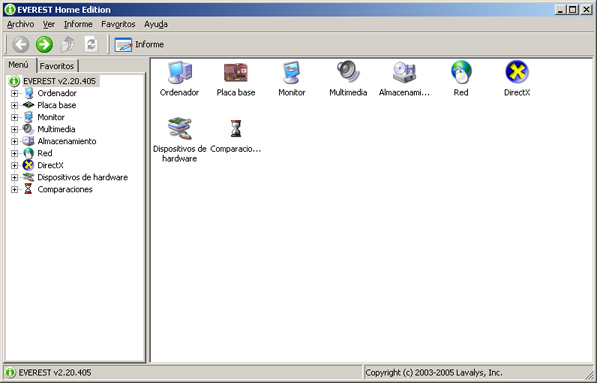597x383 pixels.
Task: Open the Ayuda menu
Action: click(156, 24)
